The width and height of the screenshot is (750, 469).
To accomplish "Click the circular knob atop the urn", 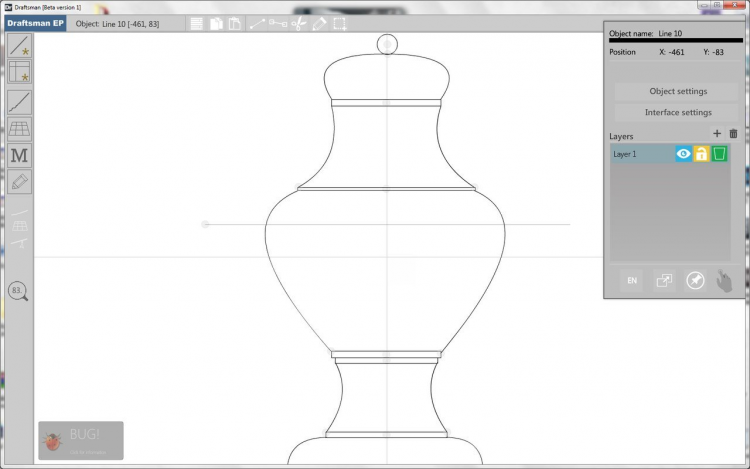I will coord(387,44).
